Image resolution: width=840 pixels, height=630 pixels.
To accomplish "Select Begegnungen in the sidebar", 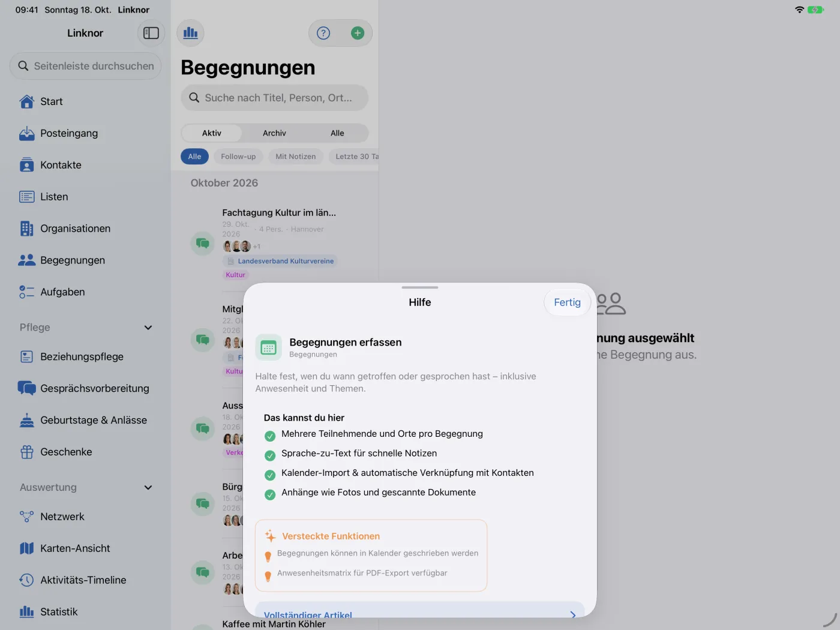I will (x=85, y=260).
